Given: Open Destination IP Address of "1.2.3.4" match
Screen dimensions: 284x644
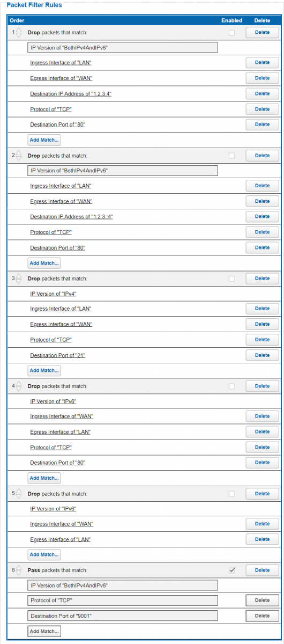Looking at the screenshot, I should pos(71,93).
